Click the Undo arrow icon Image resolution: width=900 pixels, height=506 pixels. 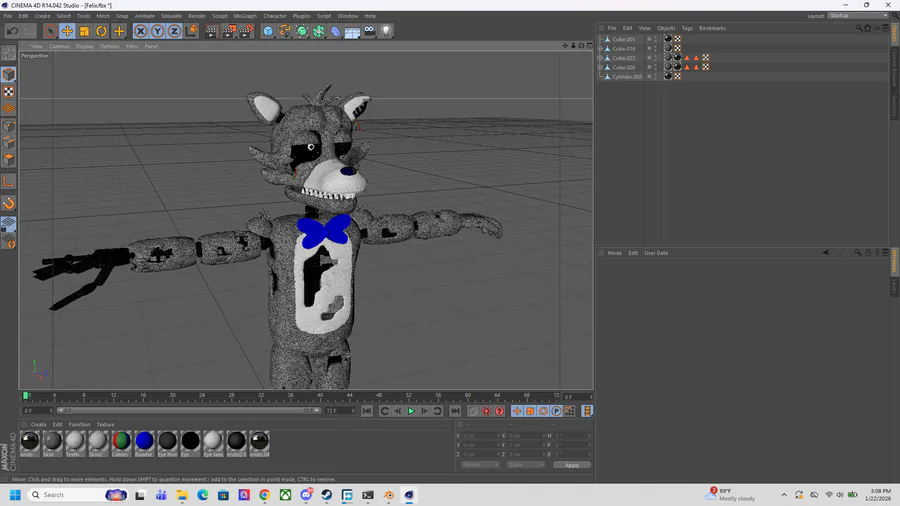pyautogui.click(x=12, y=31)
